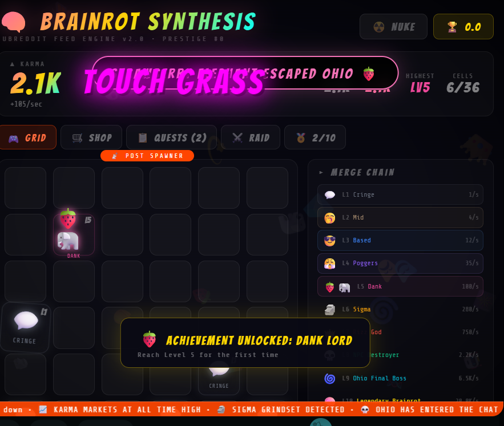Click the pink brain logo icon
Screen dimensions: 504x426
tap(14, 22)
